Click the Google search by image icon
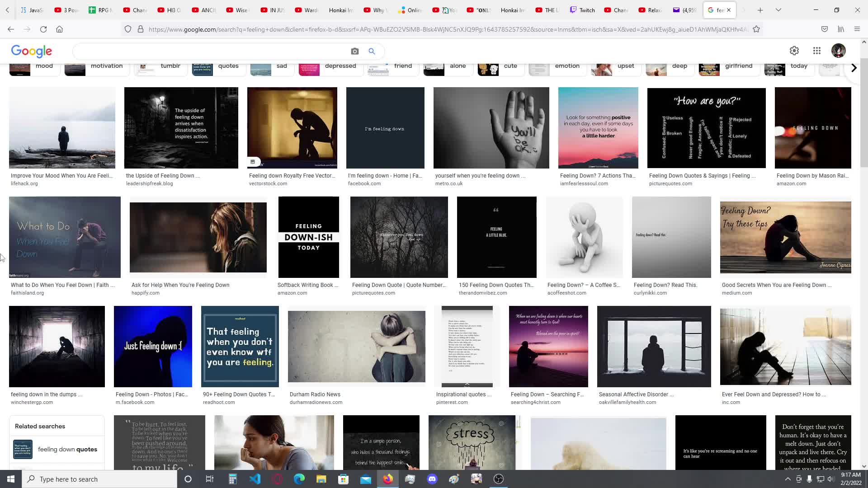 point(355,51)
